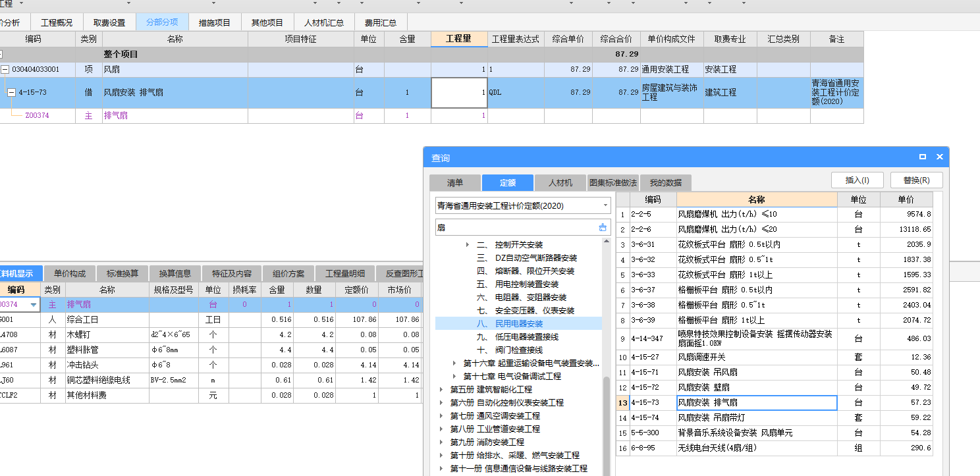Close the 查询 dialog
The width and height of the screenshot is (980, 476).
point(940,157)
